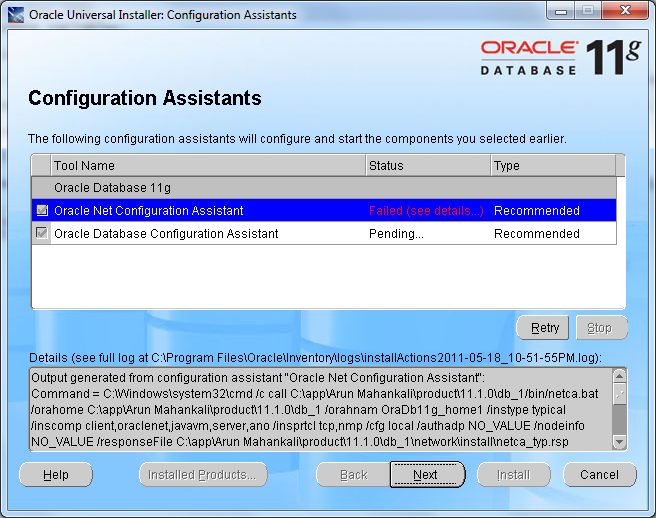Select the Oracle Database 11g group row
656x518 pixels.
[324, 187]
